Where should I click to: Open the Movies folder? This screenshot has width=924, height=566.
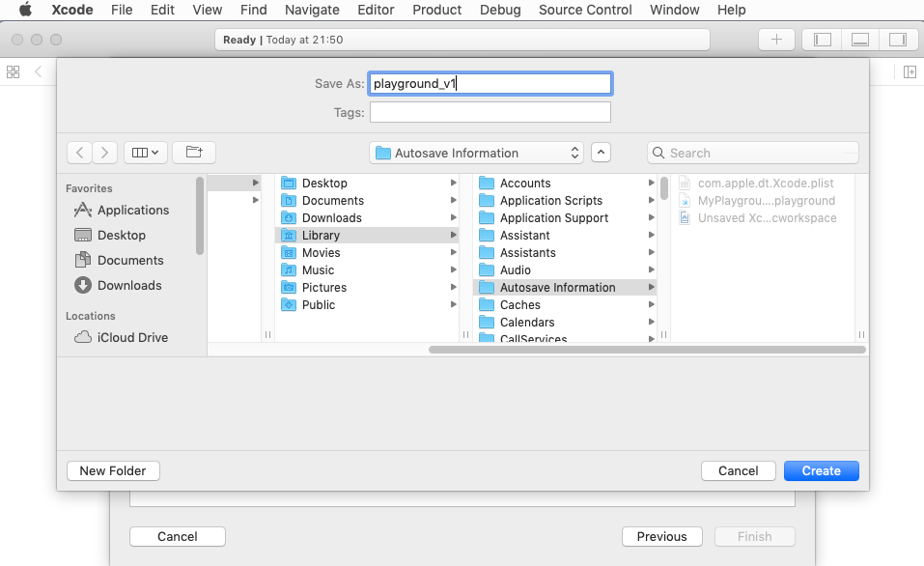tap(367, 252)
